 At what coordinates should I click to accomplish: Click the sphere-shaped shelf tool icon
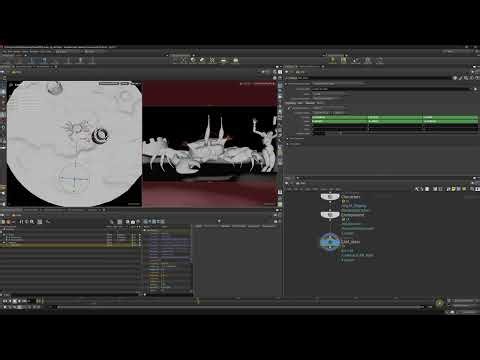193,60
